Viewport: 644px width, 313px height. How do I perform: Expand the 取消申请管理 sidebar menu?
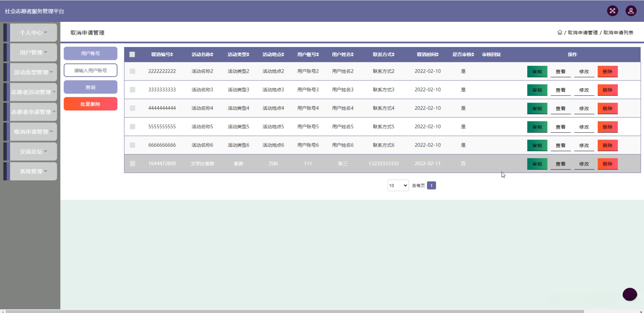click(x=33, y=132)
